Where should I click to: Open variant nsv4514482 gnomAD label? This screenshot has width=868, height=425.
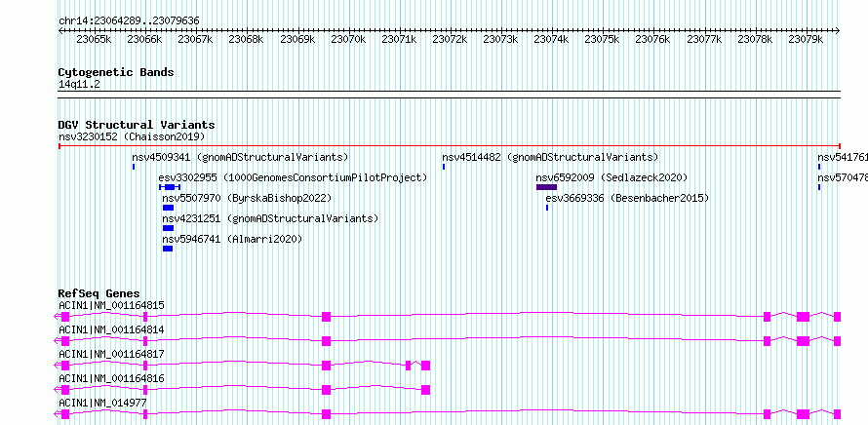[x=550, y=157]
